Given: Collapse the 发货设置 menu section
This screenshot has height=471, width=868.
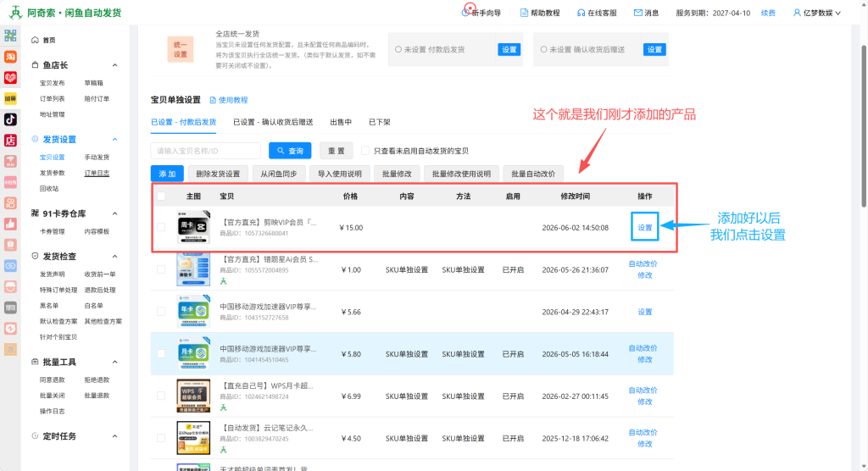Looking at the screenshot, I should tap(115, 140).
